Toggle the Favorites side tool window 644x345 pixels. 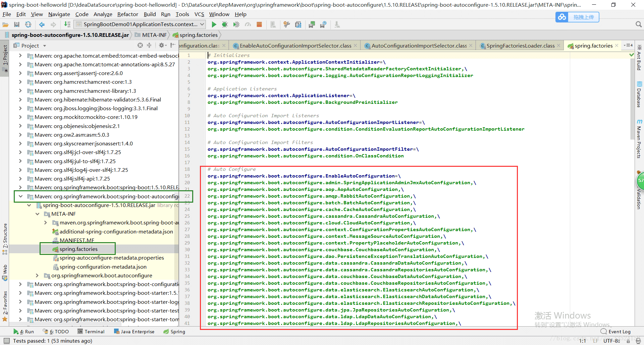(x=5, y=306)
